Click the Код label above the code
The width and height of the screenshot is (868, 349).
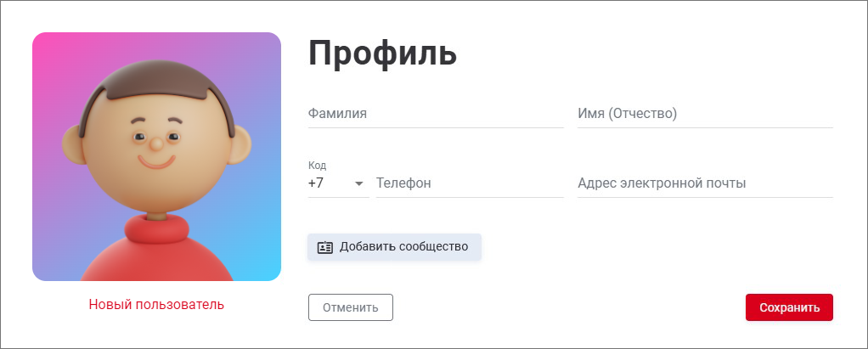pos(317,166)
